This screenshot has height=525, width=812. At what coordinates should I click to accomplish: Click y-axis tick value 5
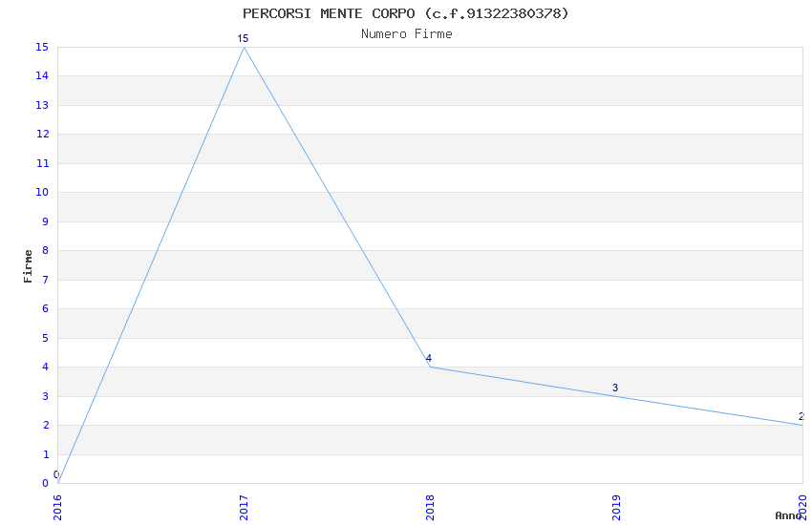pos(46,338)
